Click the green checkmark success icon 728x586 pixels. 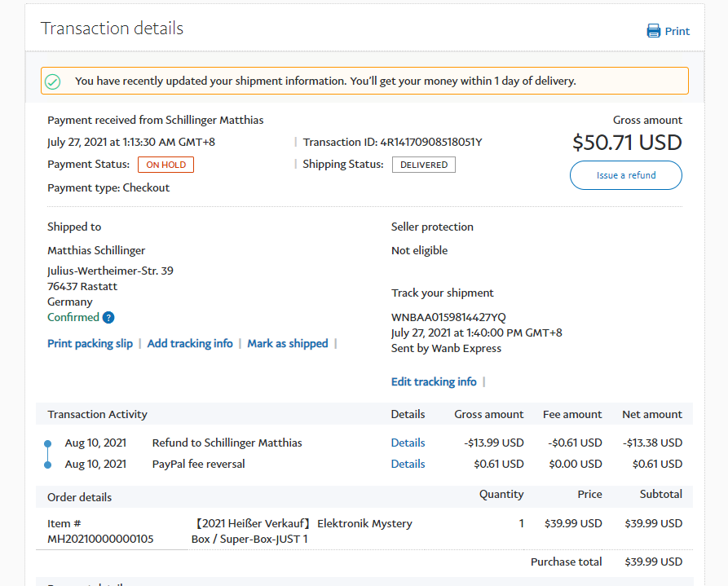53,82
